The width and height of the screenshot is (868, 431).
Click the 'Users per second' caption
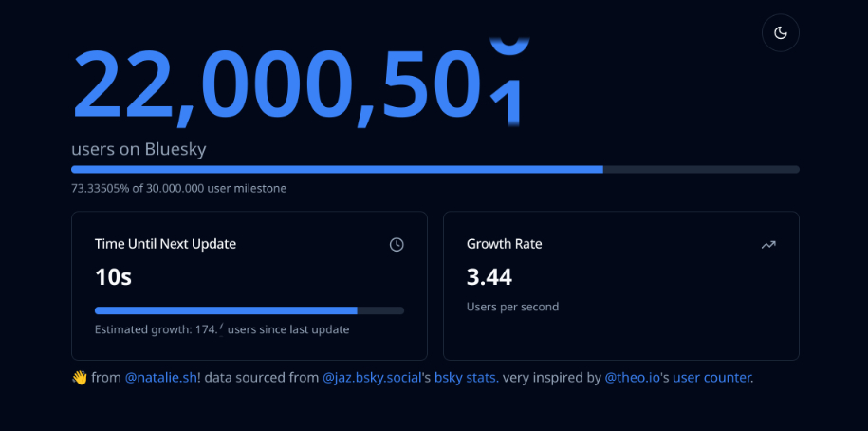[512, 307]
